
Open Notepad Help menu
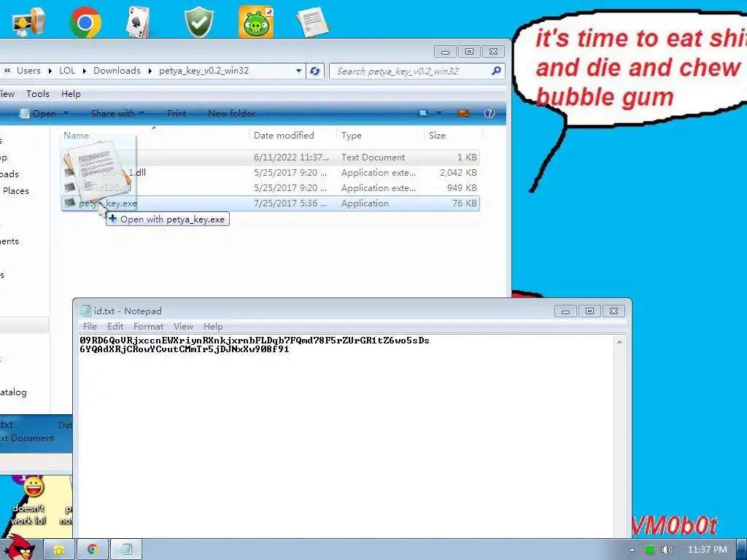[x=213, y=326]
